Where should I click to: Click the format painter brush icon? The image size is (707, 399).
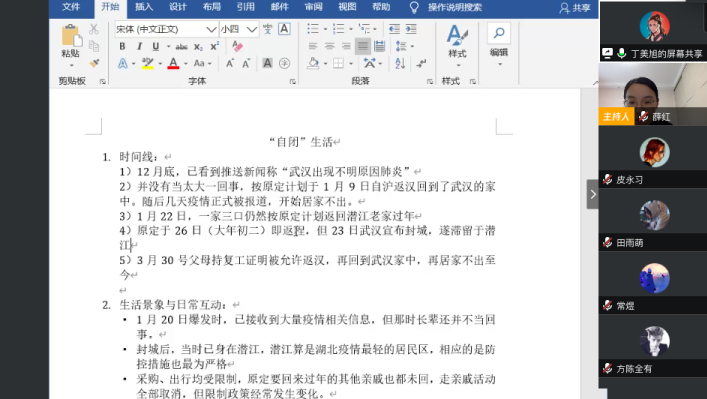pos(94,63)
